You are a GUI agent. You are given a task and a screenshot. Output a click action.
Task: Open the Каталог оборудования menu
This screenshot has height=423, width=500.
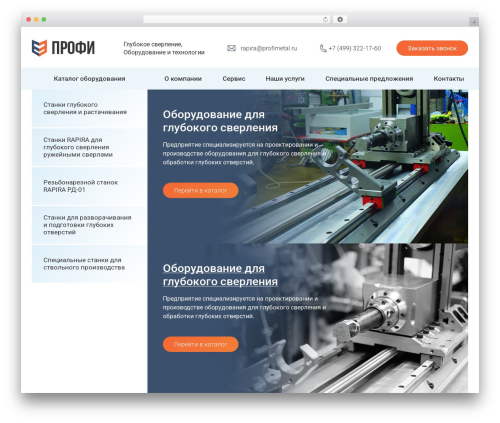pos(89,79)
